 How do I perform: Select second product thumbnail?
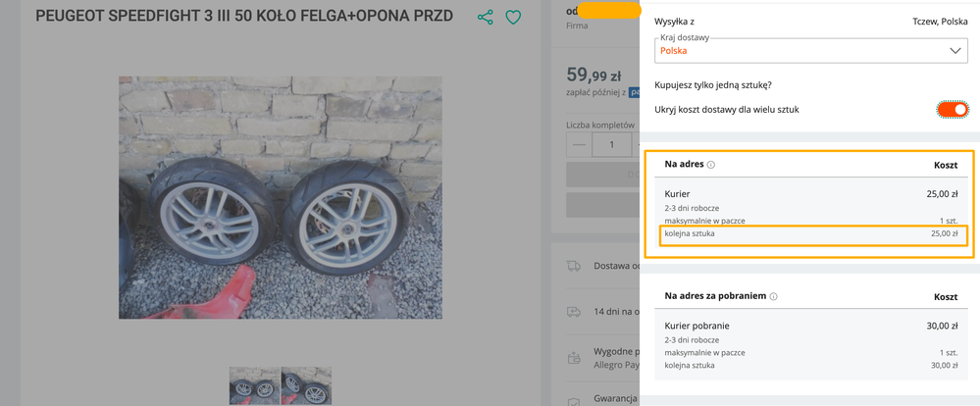click(306, 385)
